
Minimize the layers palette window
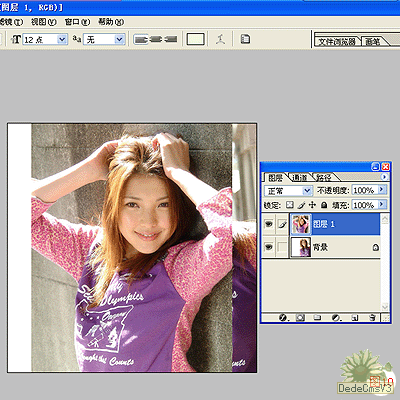pyautogui.click(x=375, y=167)
